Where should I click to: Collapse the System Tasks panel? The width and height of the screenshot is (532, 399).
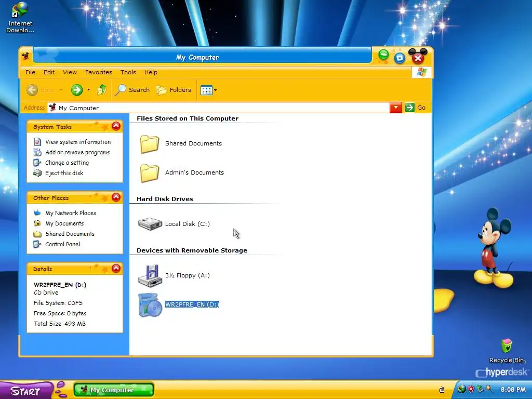(116, 126)
